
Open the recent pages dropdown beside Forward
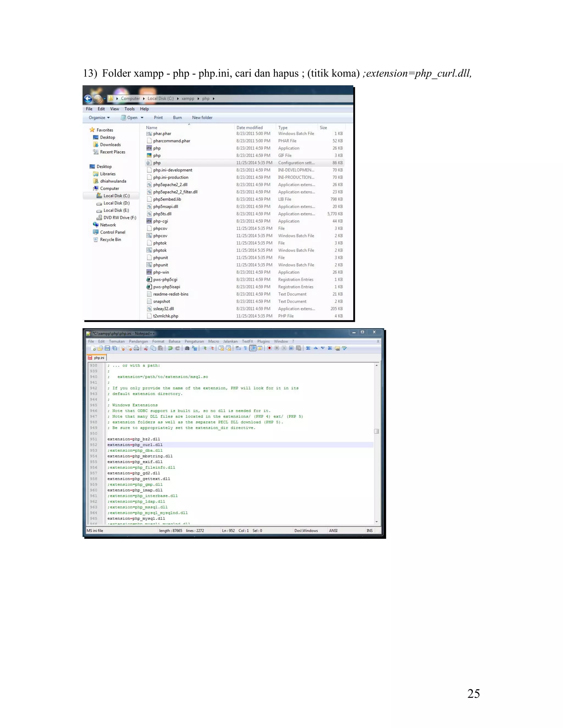tap(104, 99)
